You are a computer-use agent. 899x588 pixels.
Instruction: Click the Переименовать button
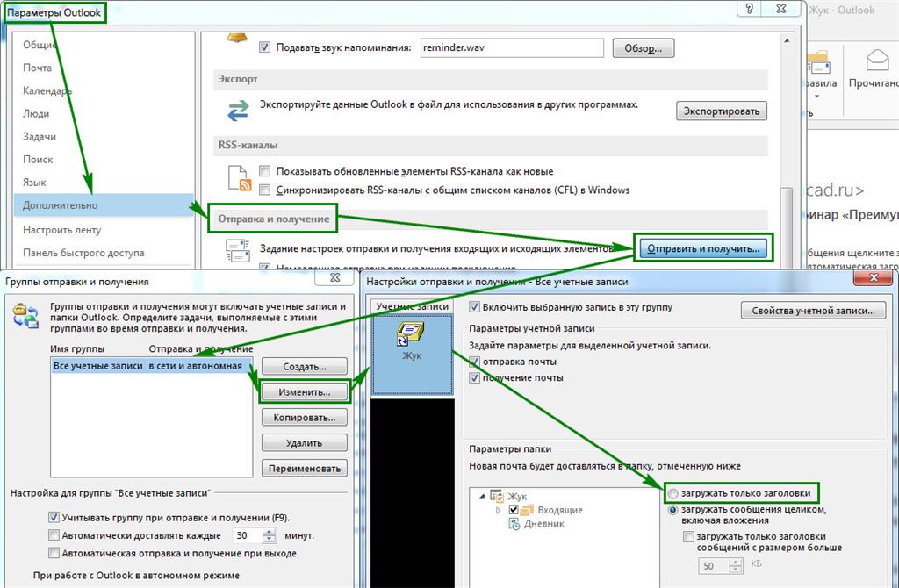click(x=305, y=469)
